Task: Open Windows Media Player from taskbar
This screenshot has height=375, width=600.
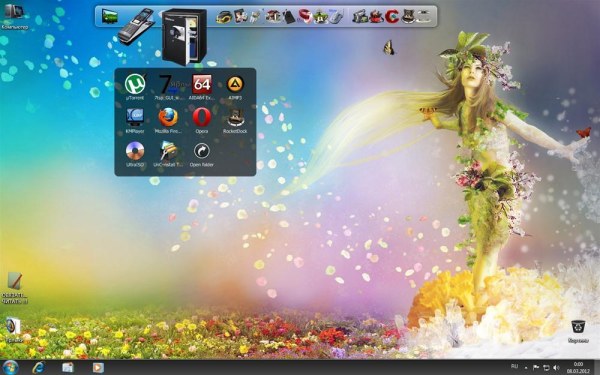Action: coord(98,368)
